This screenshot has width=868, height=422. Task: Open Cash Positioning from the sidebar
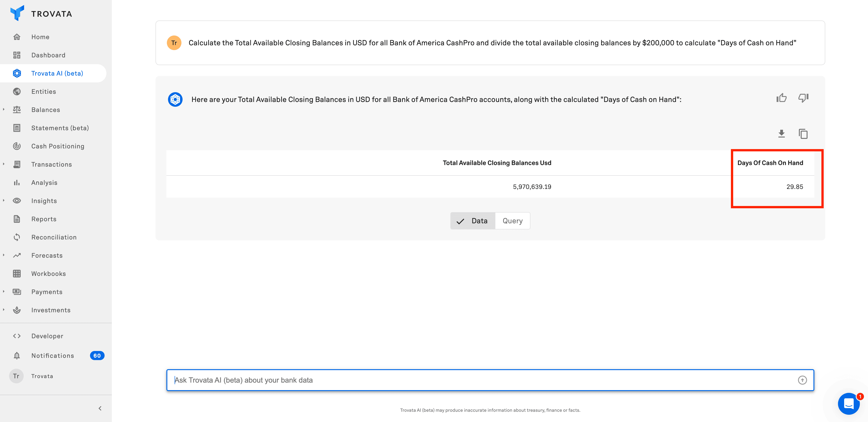click(x=58, y=146)
